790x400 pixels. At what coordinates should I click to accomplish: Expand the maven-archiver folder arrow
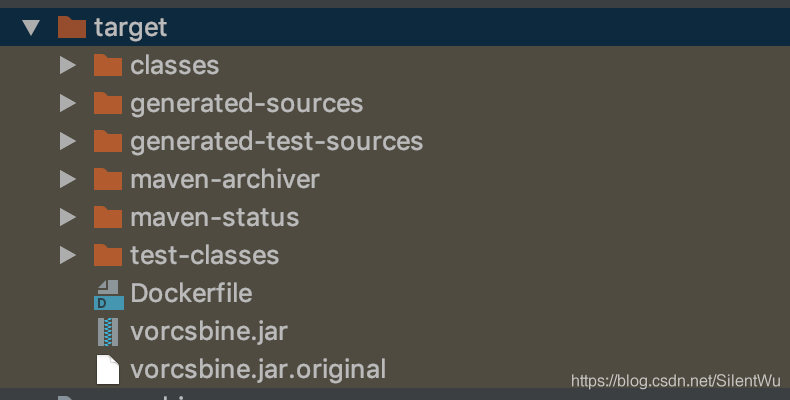pyautogui.click(x=67, y=180)
